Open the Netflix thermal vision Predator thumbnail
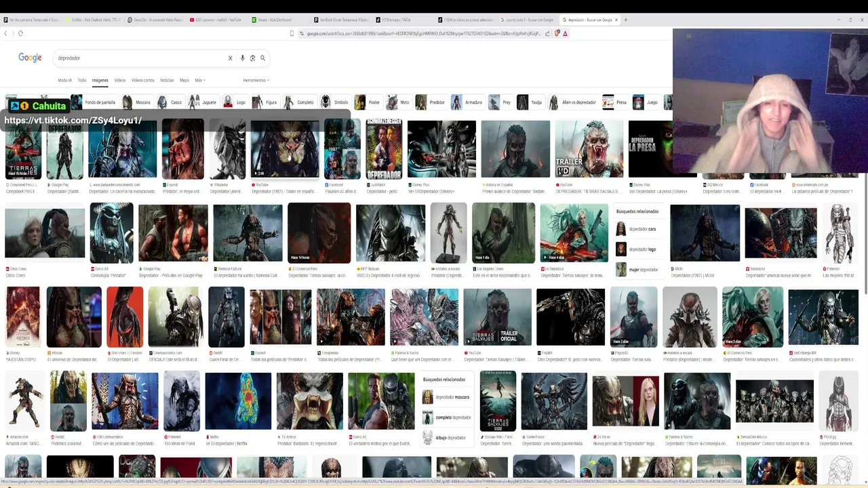 238,401
